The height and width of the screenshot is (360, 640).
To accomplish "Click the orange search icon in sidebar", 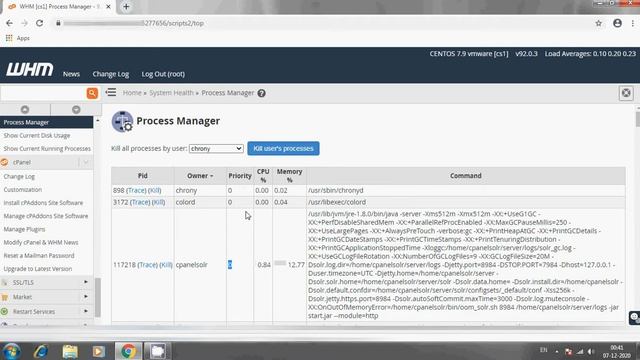I will pyautogui.click(x=92, y=93).
